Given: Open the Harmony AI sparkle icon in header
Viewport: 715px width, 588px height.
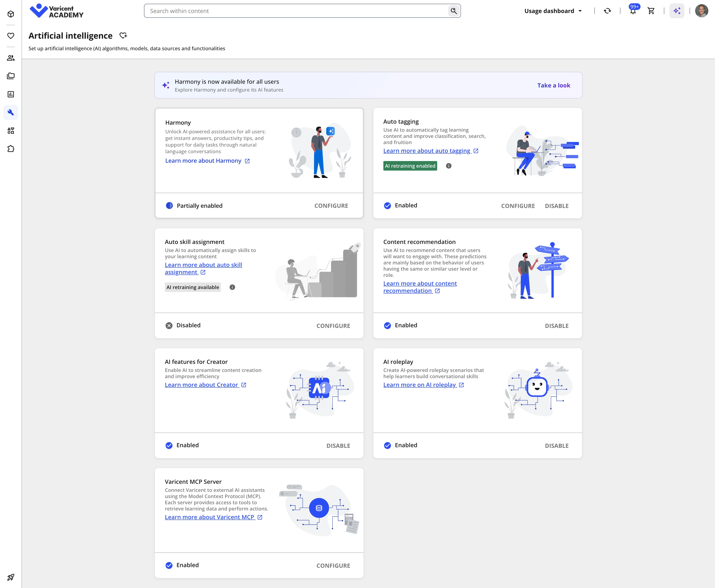Looking at the screenshot, I should pos(677,11).
